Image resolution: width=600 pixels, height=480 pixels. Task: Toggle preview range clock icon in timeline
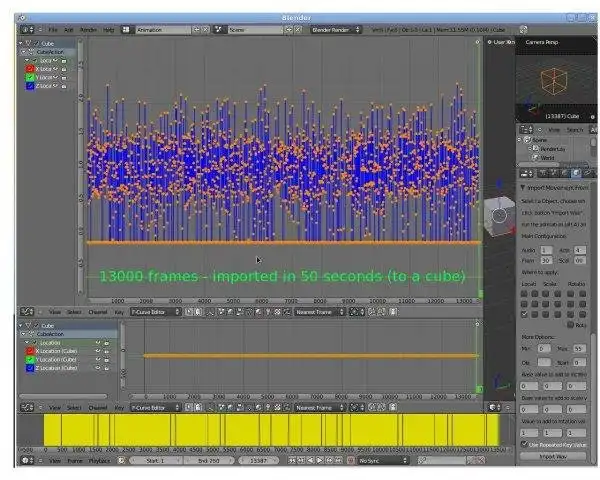tap(121, 460)
